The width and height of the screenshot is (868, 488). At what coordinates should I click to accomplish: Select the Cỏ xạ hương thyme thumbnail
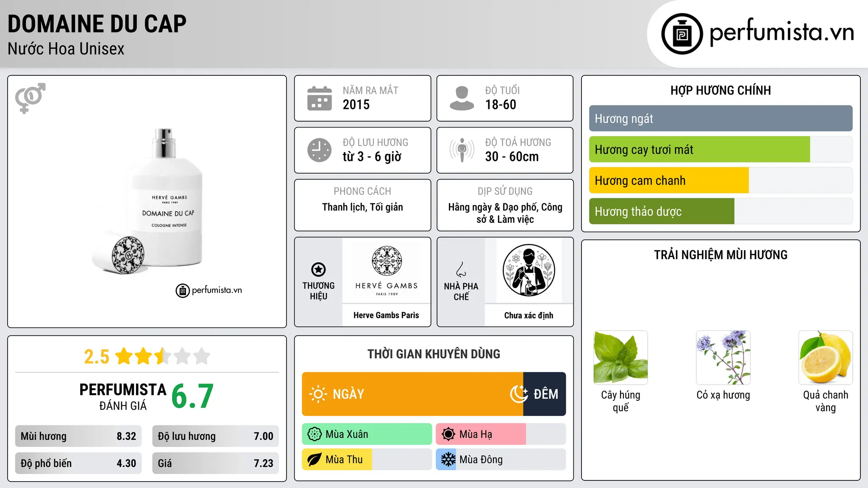tap(723, 358)
